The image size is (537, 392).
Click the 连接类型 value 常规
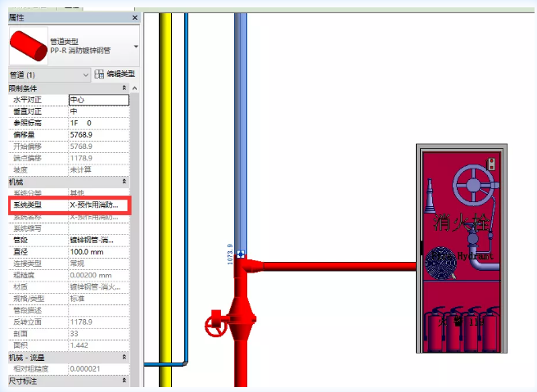tap(99, 264)
